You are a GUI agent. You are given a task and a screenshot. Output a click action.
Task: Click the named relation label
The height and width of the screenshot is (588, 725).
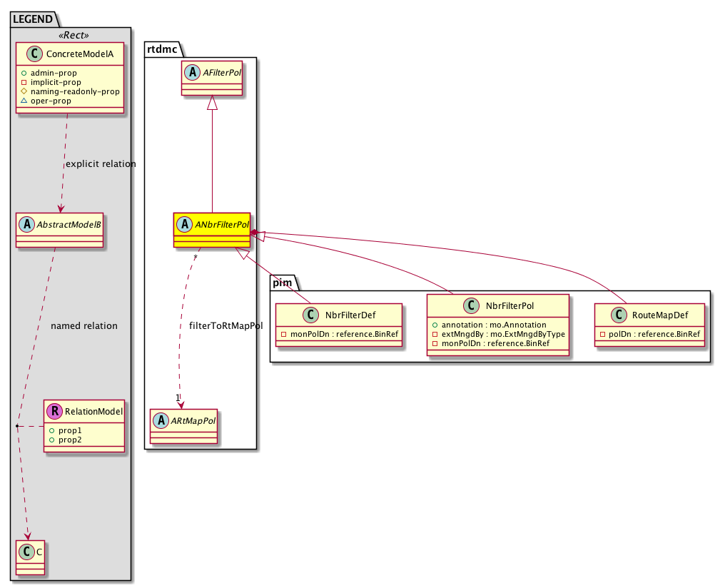tap(84, 326)
